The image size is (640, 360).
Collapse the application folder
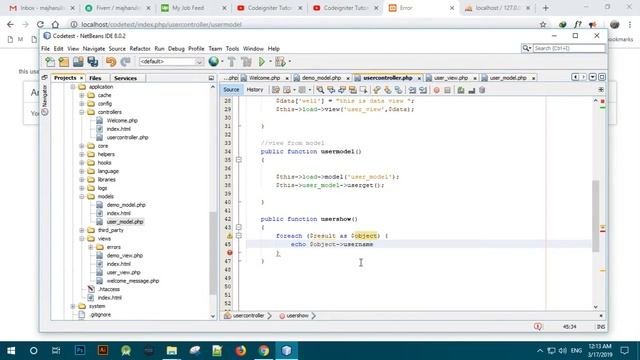click(x=73, y=87)
